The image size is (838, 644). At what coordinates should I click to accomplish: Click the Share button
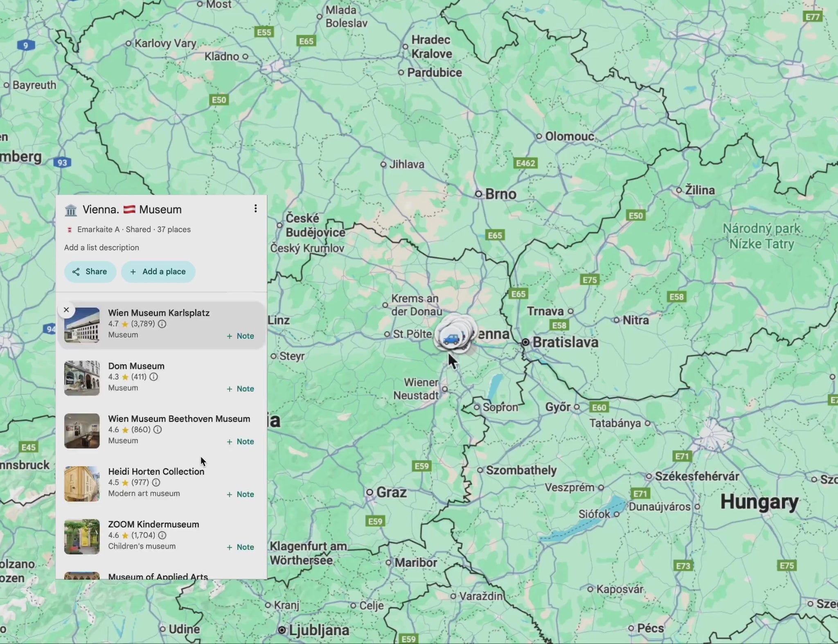pyautogui.click(x=90, y=272)
